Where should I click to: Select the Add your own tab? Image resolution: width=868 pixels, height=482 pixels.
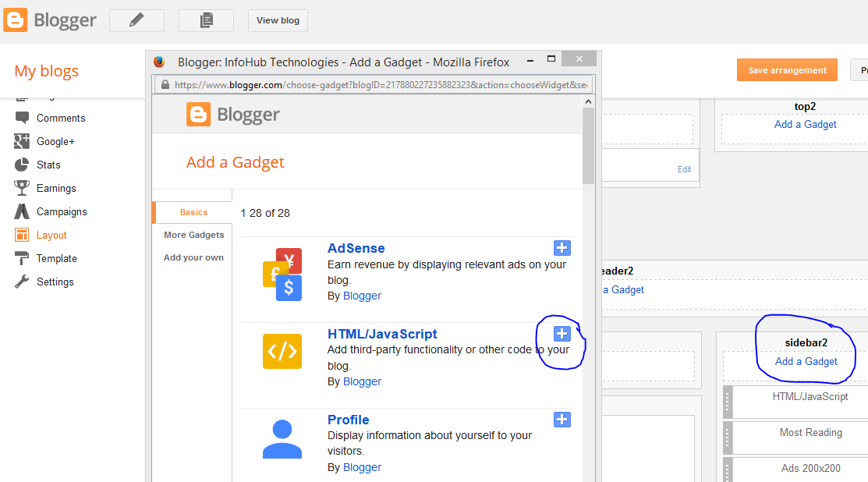[x=193, y=258]
